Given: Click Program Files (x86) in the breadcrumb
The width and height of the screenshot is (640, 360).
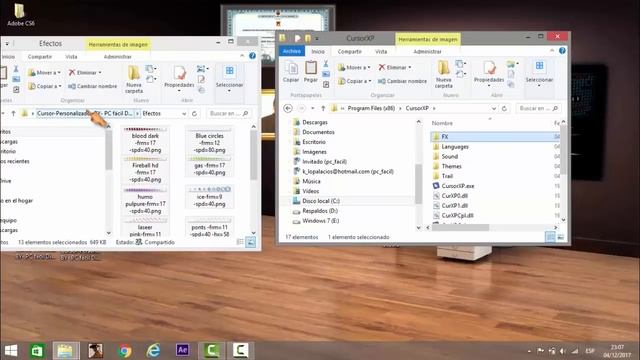Looking at the screenshot, I should click(372, 108).
